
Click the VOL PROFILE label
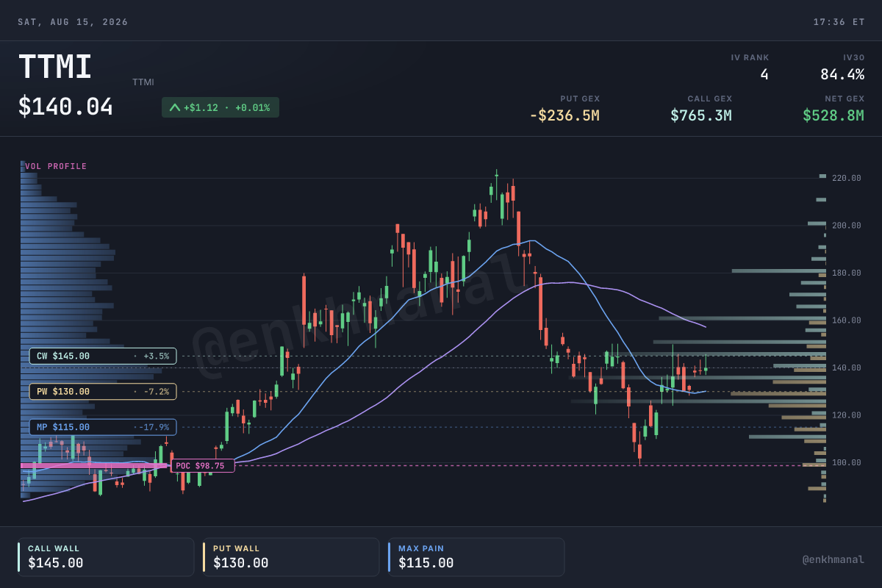tap(56, 167)
